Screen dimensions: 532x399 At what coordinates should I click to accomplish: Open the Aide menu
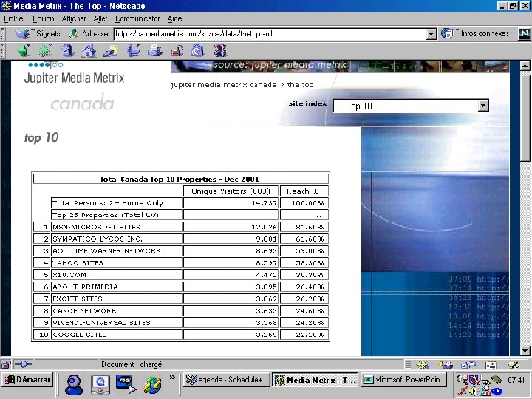[174, 18]
